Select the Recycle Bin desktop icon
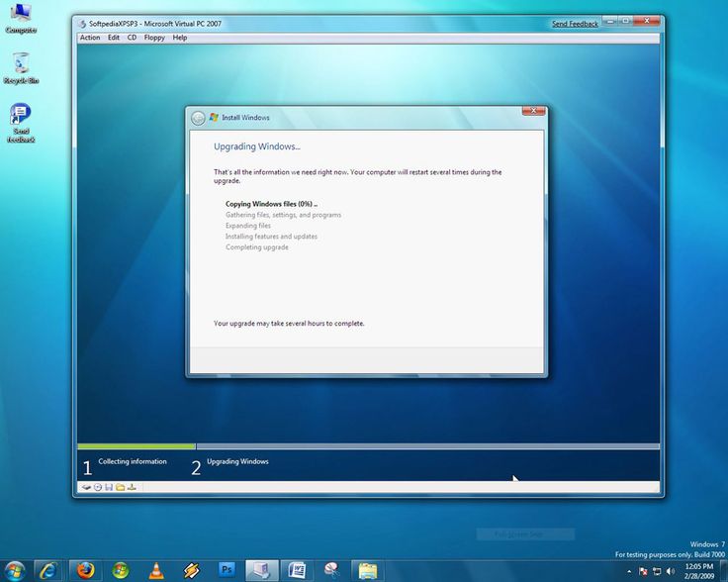Image resolution: width=728 pixels, height=582 pixels. 21,68
